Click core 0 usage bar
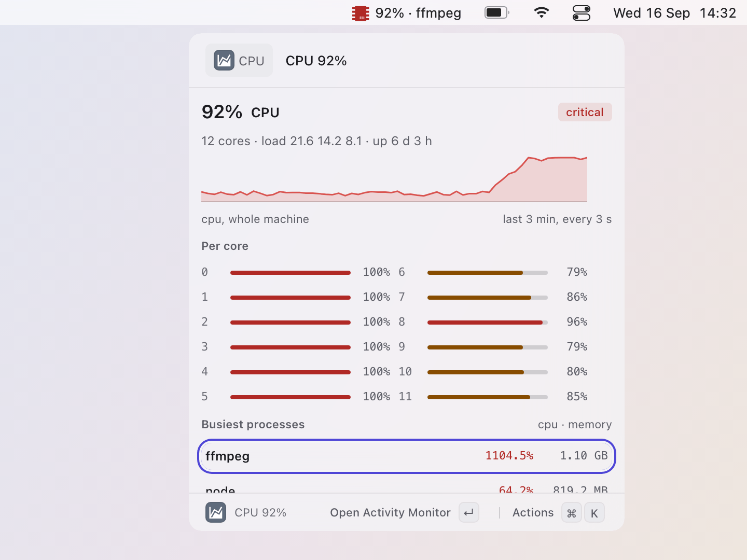Screen dimensions: 747x560 (x=290, y=272)
